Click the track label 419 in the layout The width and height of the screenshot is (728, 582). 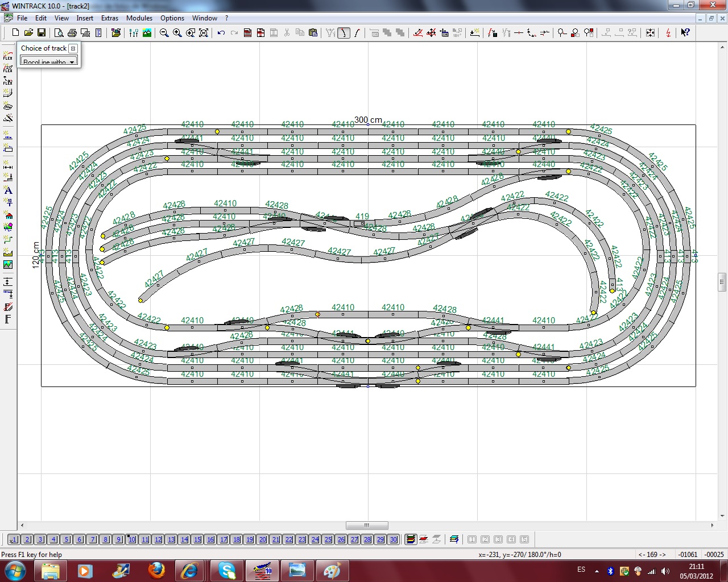click(362, 217)
